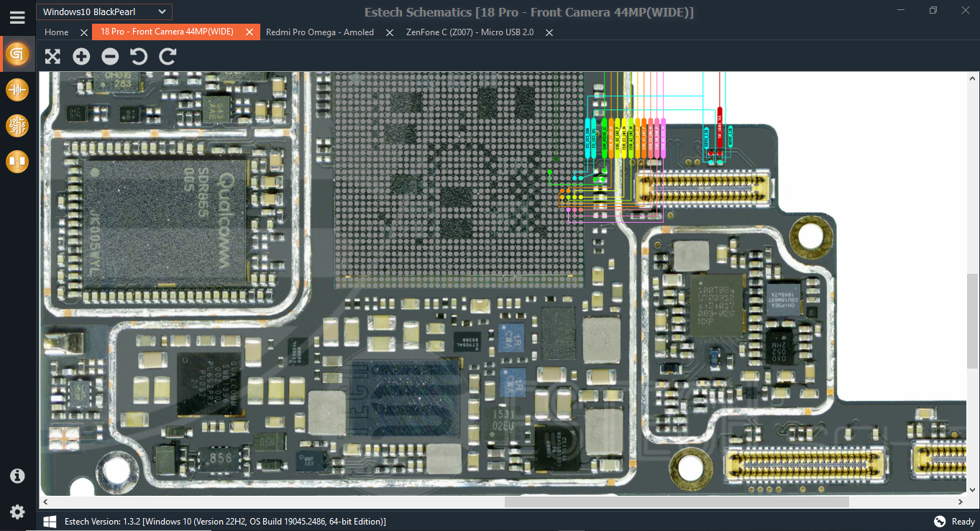Click the Ready status text

click(x=963, y=522)
